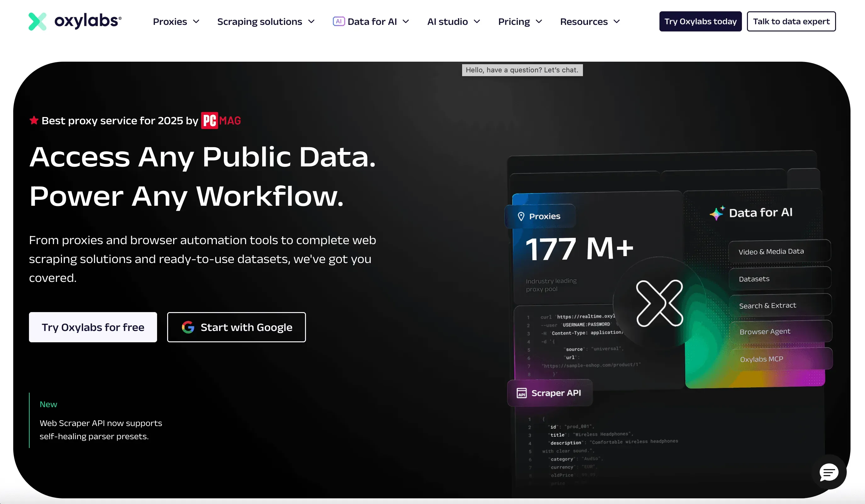Open the Data for AI nav menu
The image size is (865, 504).
tap(371, 22)
